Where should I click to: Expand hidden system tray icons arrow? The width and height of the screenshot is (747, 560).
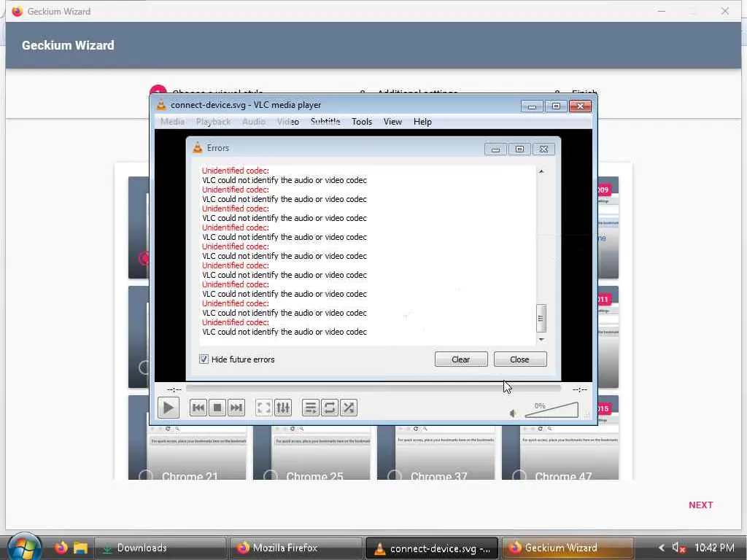[661, 548]
